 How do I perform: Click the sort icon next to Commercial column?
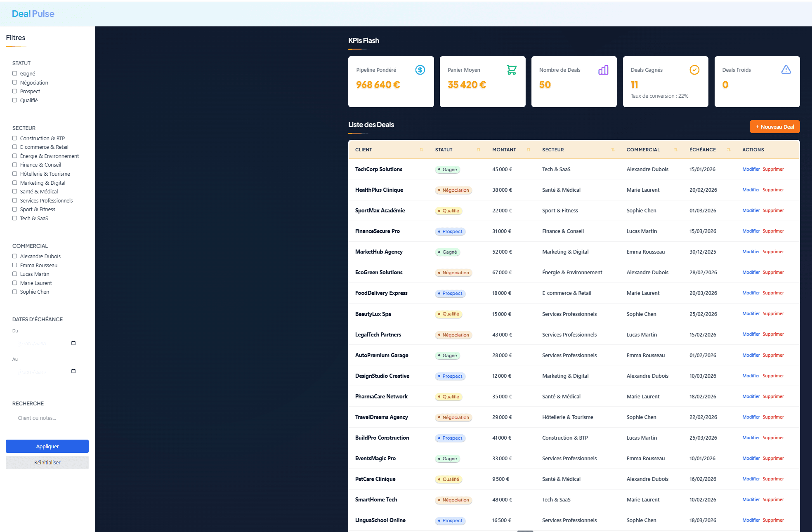676,150
